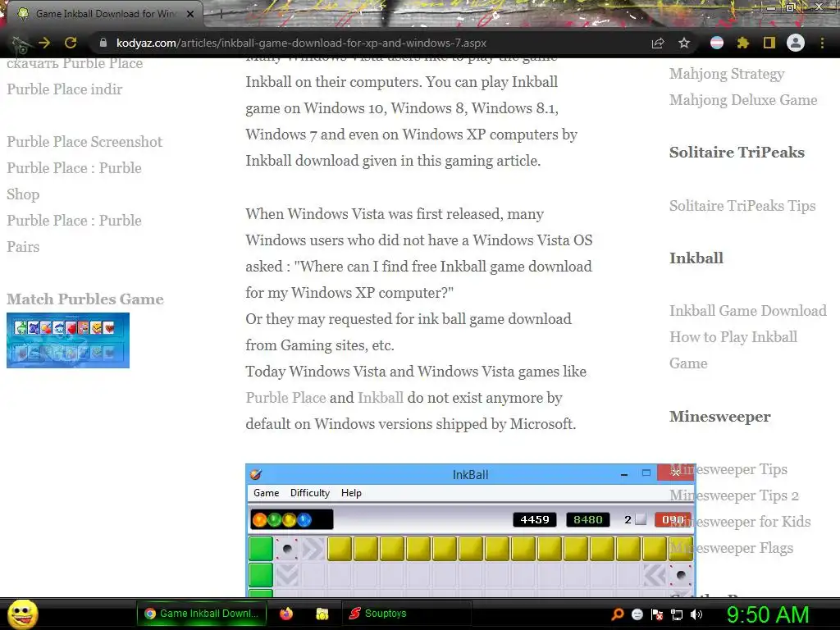Click the Inkball sidebar heading
Screen dimensions: 840x630
[x=696, y=258]
